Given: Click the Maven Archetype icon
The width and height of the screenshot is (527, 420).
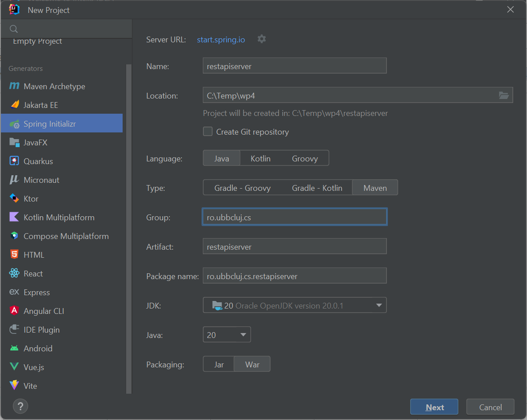Looking at the screenshot, I should coord(14,86).
